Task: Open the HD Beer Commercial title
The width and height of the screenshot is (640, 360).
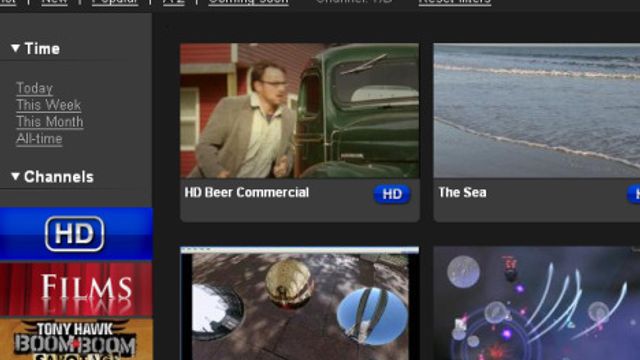Action: pos(247,192)
